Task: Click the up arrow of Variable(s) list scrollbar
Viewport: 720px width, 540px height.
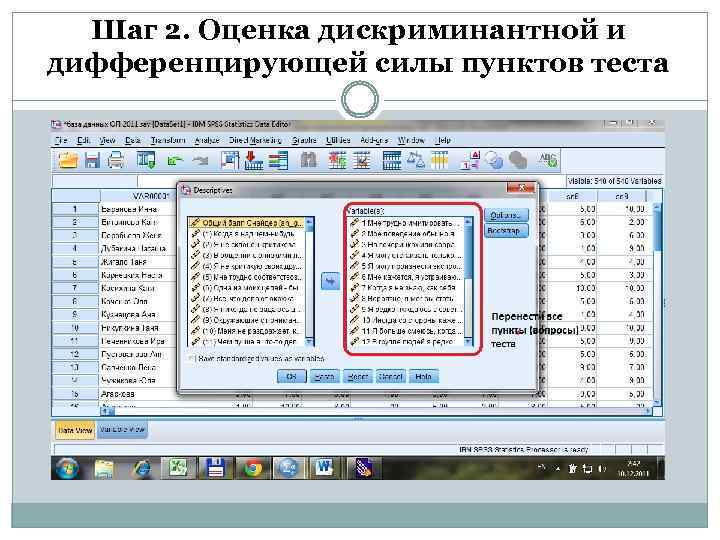Action: coord(468,223)
